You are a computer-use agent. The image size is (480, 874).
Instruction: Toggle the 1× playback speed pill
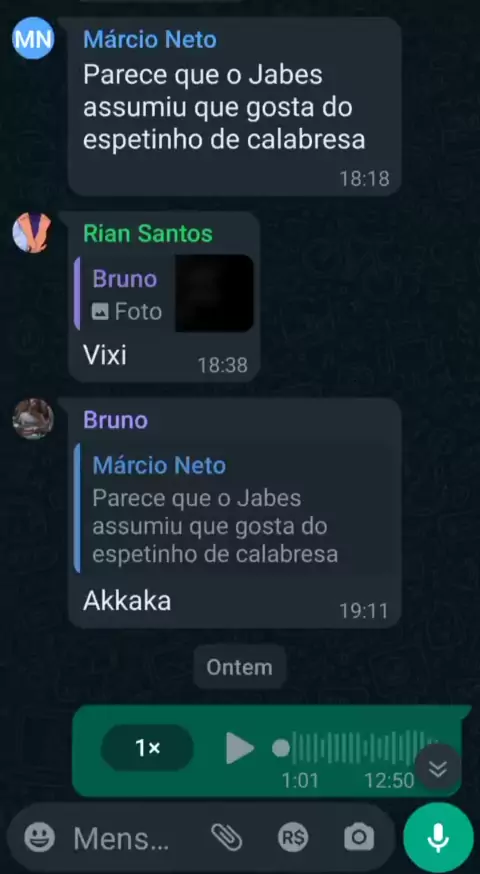[x=147, y=748]
